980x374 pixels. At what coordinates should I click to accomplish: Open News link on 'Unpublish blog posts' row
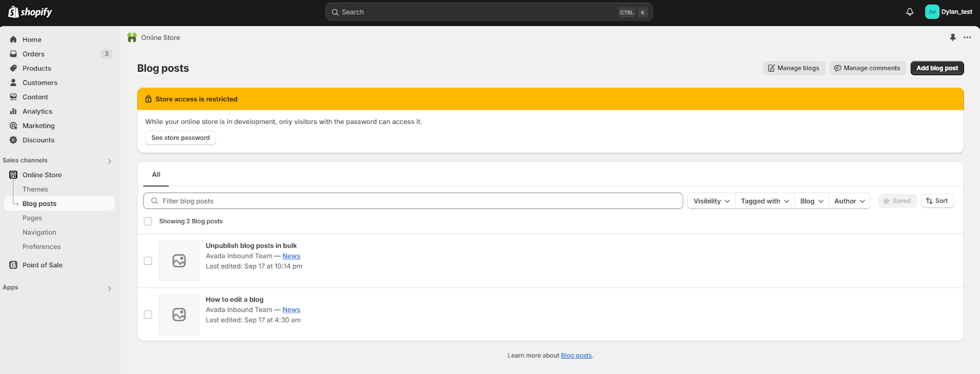291,256
